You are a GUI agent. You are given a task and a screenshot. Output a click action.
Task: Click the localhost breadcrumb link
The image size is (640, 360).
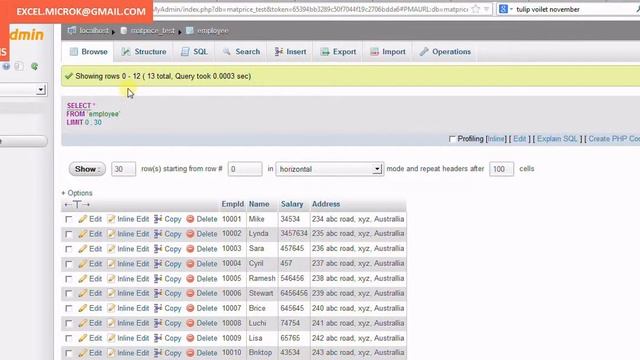(94, 31)
